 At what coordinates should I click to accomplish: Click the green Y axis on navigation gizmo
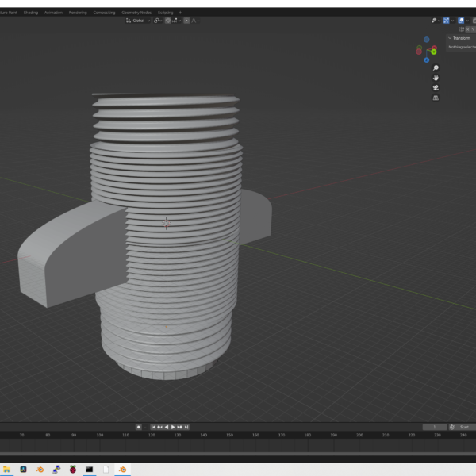tap(434, 52)
